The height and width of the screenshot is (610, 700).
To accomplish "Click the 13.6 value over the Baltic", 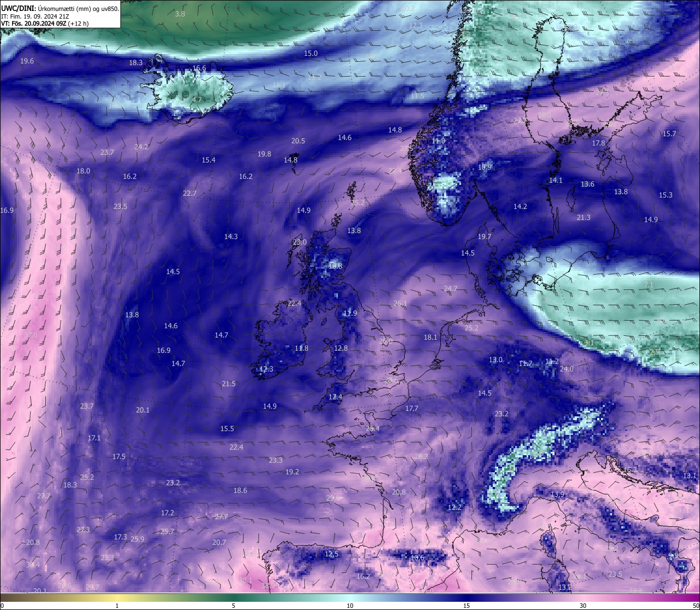I will (x=587, y=184).
